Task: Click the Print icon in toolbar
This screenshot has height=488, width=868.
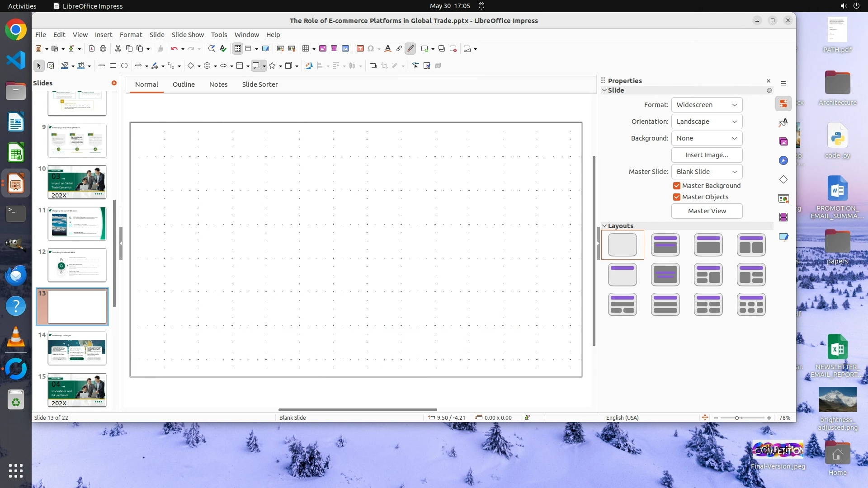Action: coord(103,49)
